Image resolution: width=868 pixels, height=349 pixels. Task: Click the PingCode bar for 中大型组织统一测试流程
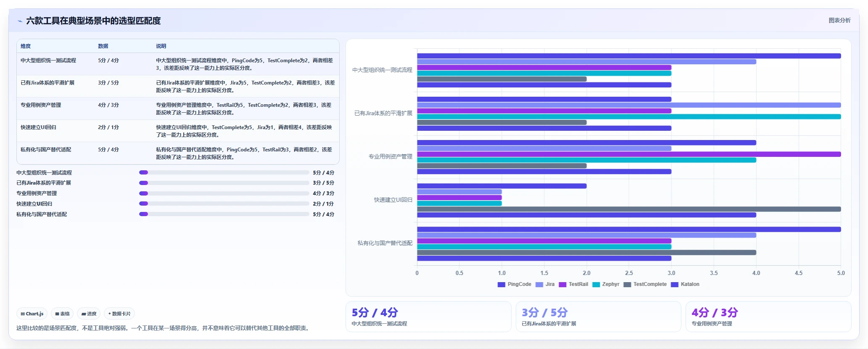(629, 56)
